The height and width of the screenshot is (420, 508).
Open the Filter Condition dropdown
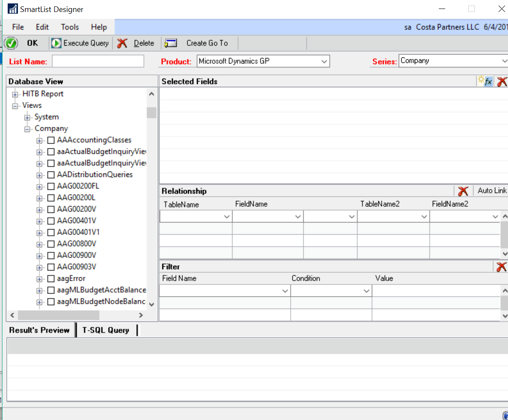366,291
